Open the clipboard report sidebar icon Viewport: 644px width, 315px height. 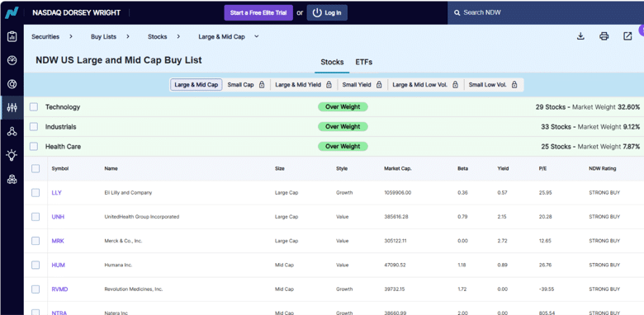click(x=12, y=36)
